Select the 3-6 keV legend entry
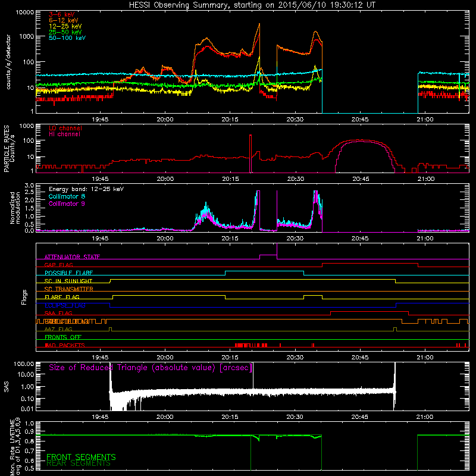The height and width of the screenshot is (476, 476). [x=62, y=14]
